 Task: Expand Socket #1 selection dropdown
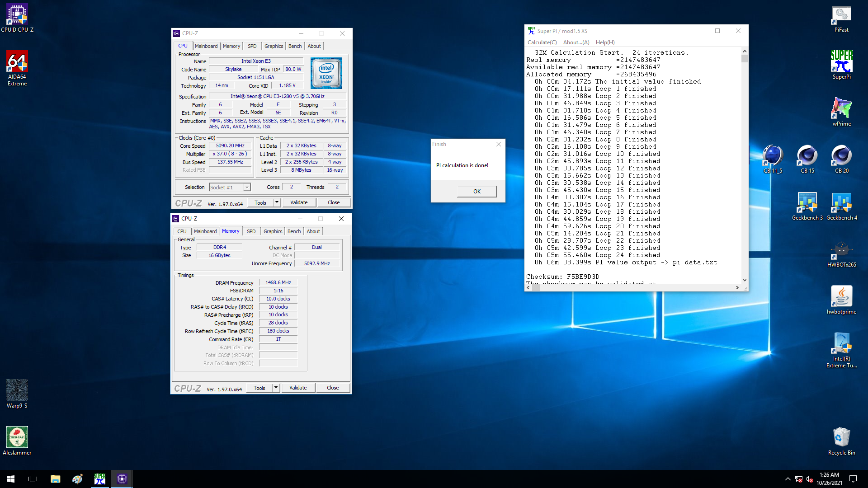(247, 188)
